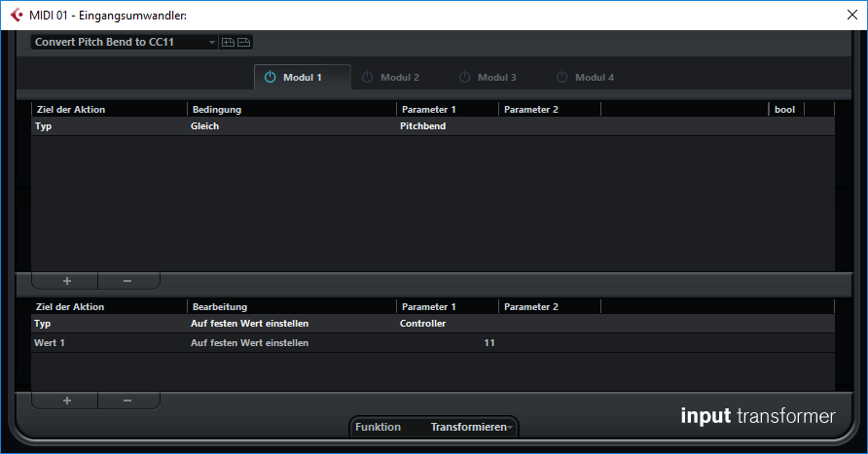
Task: Toggle Modul 3 power button
Action: click(465, 77)
